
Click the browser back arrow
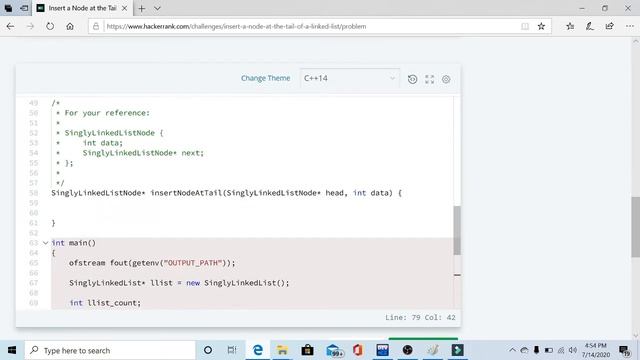[11, 26]
